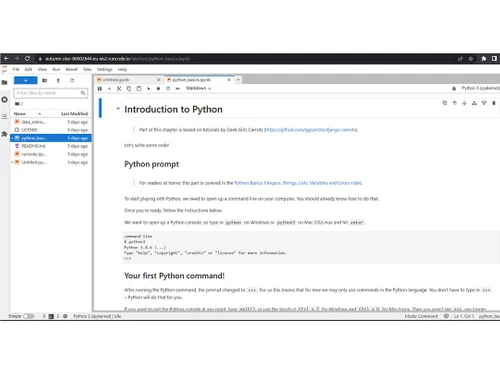500x375 pixels.
Task: Open the Run menu
Action: [x=56, y=69]
